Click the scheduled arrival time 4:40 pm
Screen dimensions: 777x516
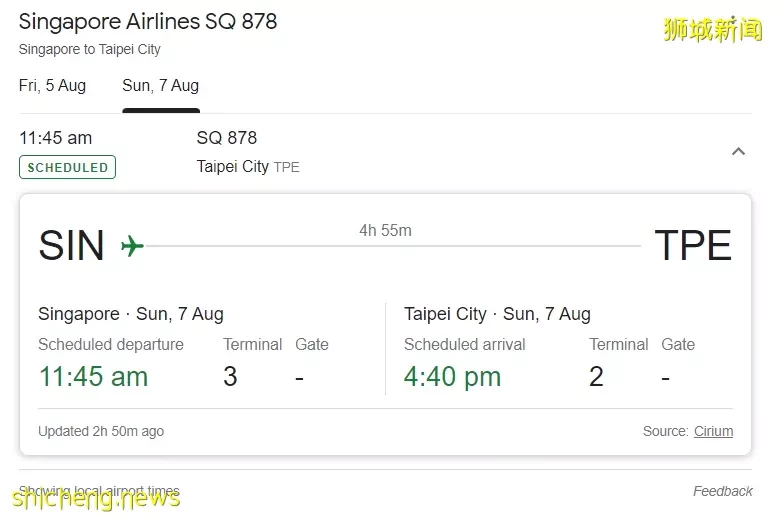pos(452,377)
